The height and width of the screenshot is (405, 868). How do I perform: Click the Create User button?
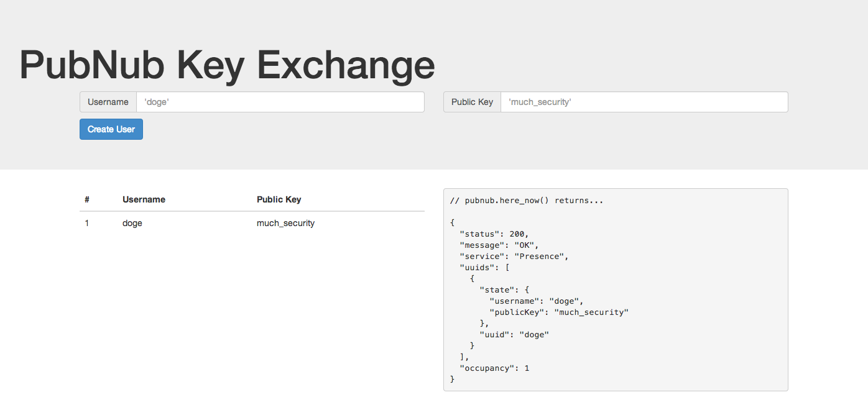pyautogui.click(x=111, y=129)
